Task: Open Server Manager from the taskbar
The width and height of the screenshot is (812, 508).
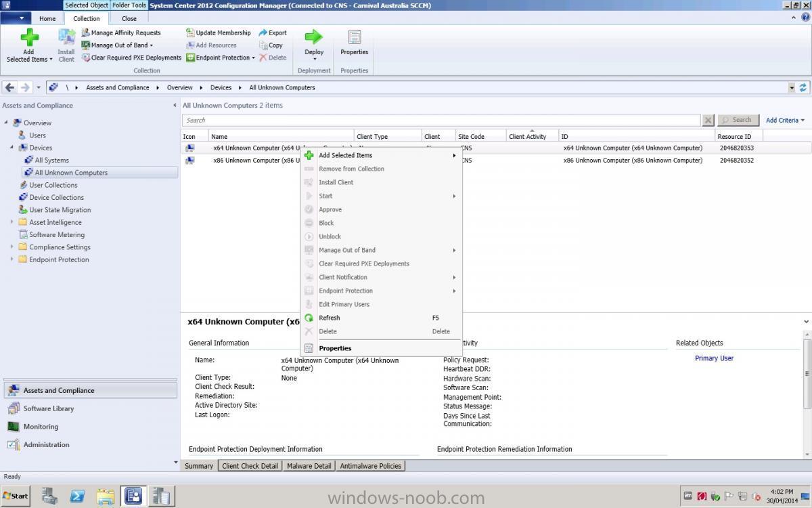Action: tap(49, 496)
